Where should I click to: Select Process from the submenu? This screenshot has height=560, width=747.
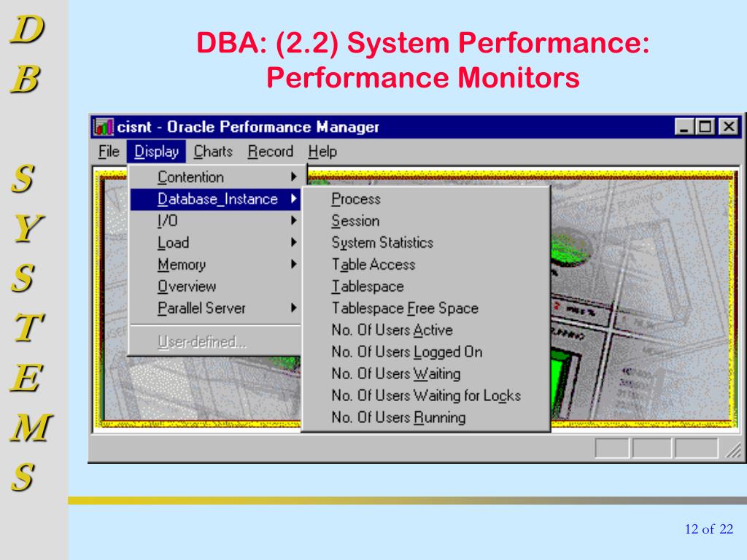pyautogui.click(x=426, y=199)
